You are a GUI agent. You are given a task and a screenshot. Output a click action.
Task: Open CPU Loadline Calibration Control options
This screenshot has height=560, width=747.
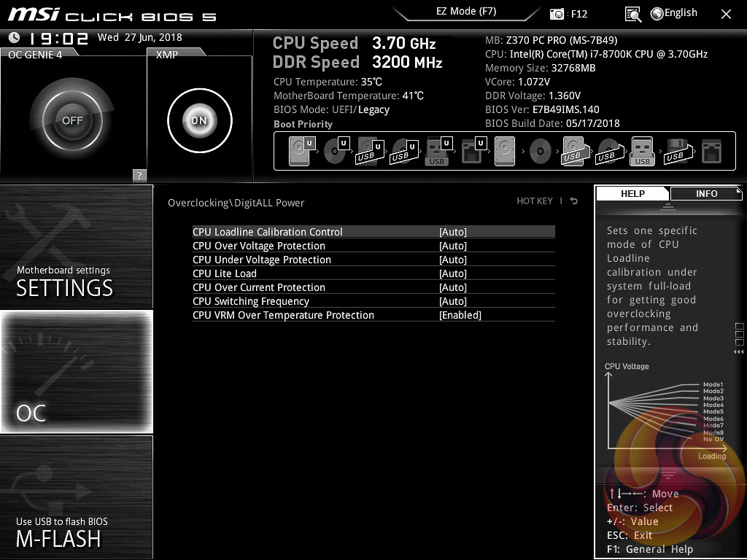(373, 232)
